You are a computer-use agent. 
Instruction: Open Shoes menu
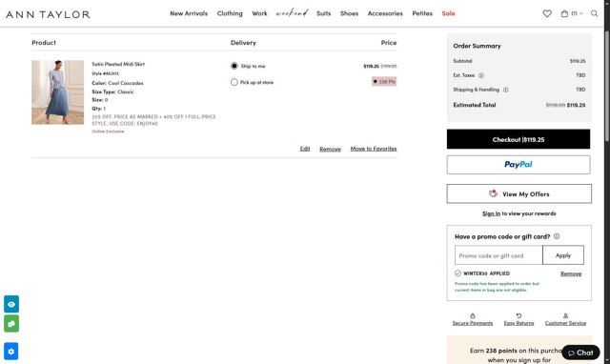(350, 13)
